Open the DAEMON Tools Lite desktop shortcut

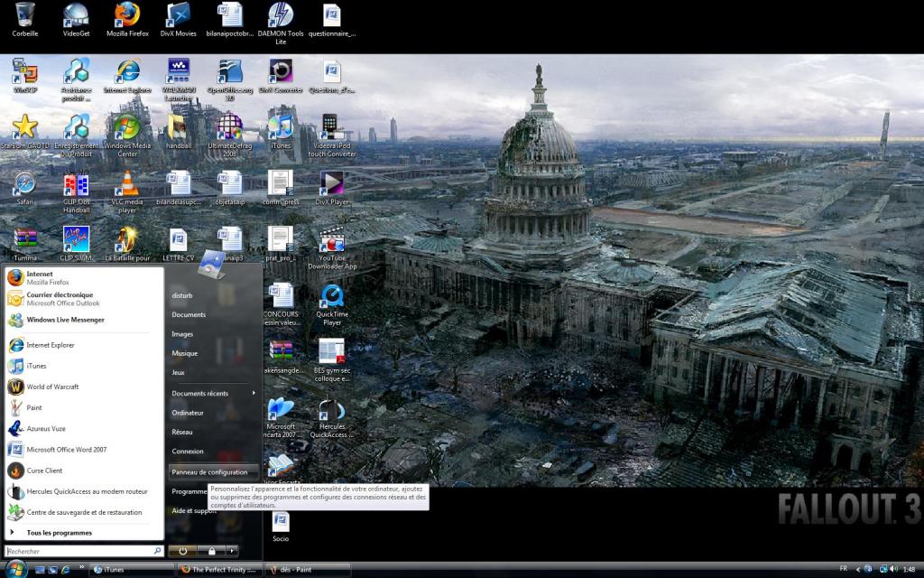coord(281,23)
